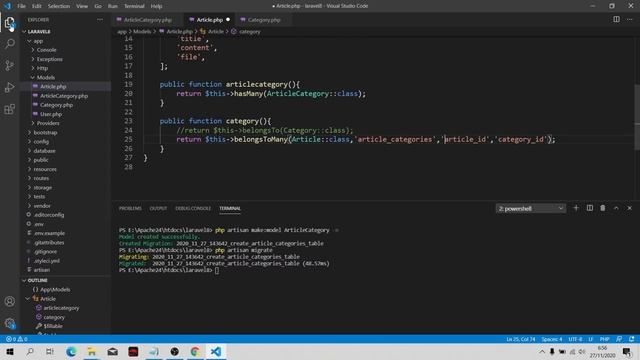
Task: Open notifications bell in status bar
Action: (632, 339)
